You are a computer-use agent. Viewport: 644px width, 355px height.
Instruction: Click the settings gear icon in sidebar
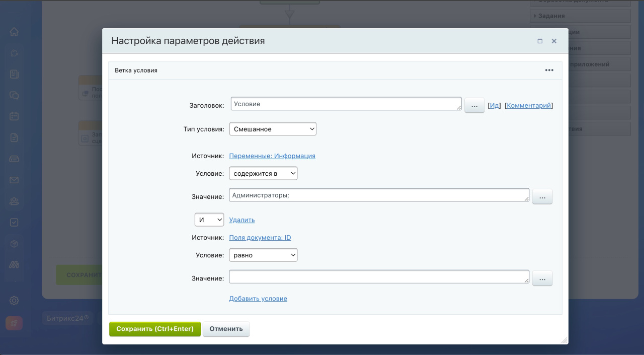point(14,301)
